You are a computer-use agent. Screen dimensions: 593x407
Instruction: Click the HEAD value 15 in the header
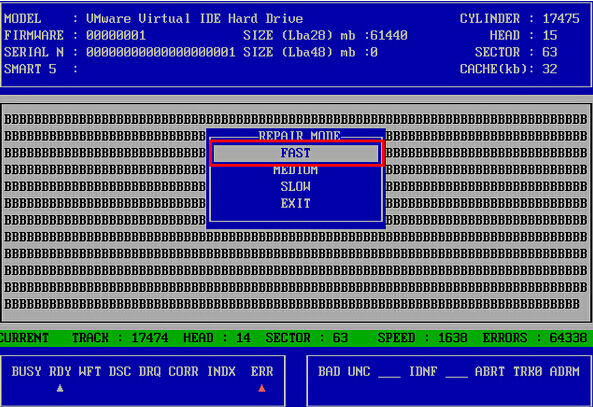[x=550, y=36]
